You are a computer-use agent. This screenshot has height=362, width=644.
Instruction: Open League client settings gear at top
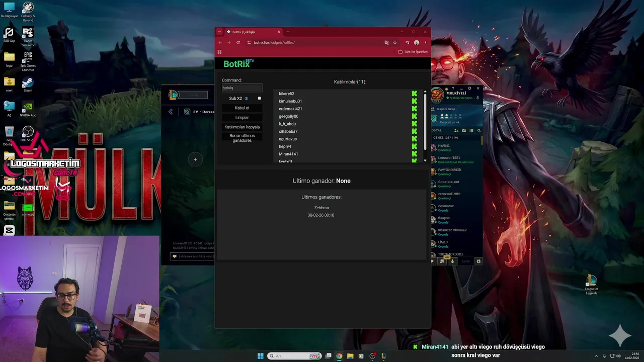pyautogui.click(x=470, y=88)
